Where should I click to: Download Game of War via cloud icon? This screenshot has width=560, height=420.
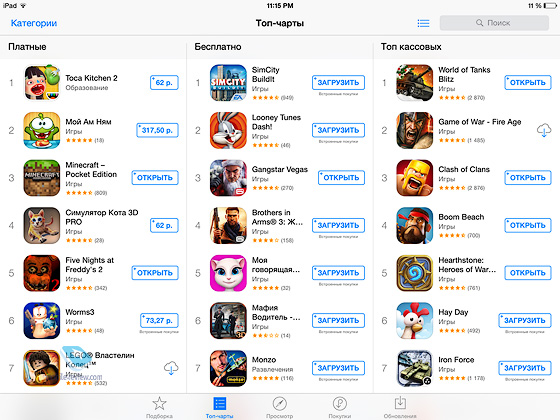click(x=544, y=130)
